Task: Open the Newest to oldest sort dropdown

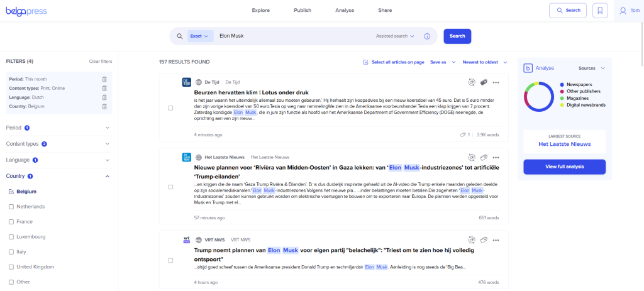Action: 485,62
